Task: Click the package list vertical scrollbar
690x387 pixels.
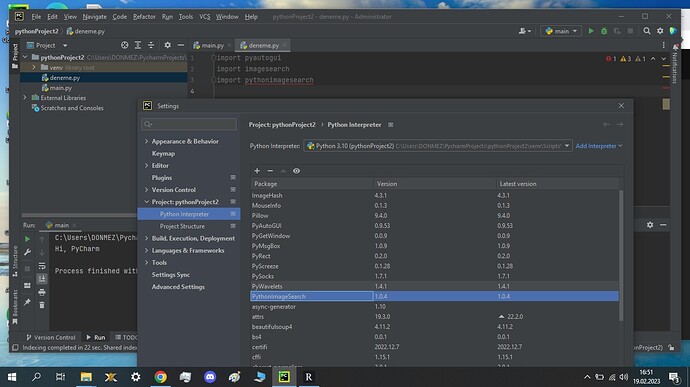Action: pyautogui.click(x=621, y=255)
